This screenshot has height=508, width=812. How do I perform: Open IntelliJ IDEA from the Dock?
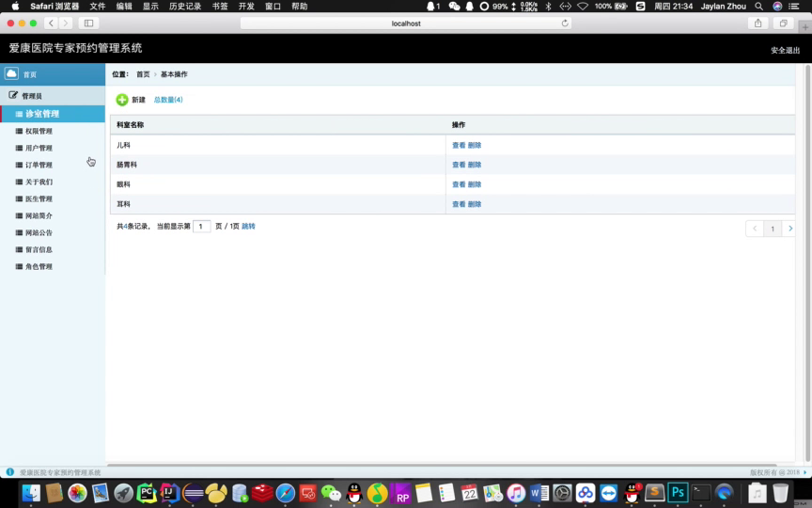(x=169, y=493)
